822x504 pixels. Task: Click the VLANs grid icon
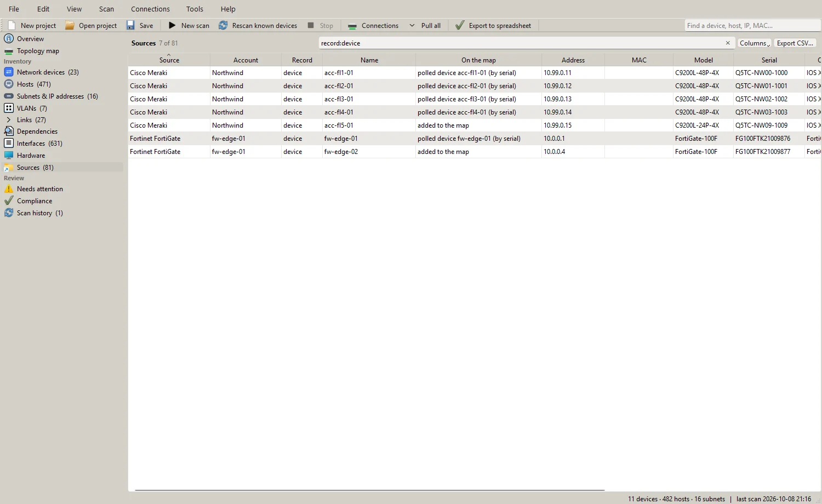pyautogui.click(x=9, y=108)
